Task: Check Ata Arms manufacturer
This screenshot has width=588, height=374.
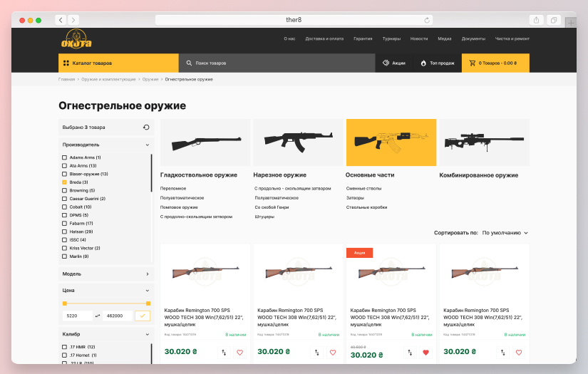Action: point(64,166)
